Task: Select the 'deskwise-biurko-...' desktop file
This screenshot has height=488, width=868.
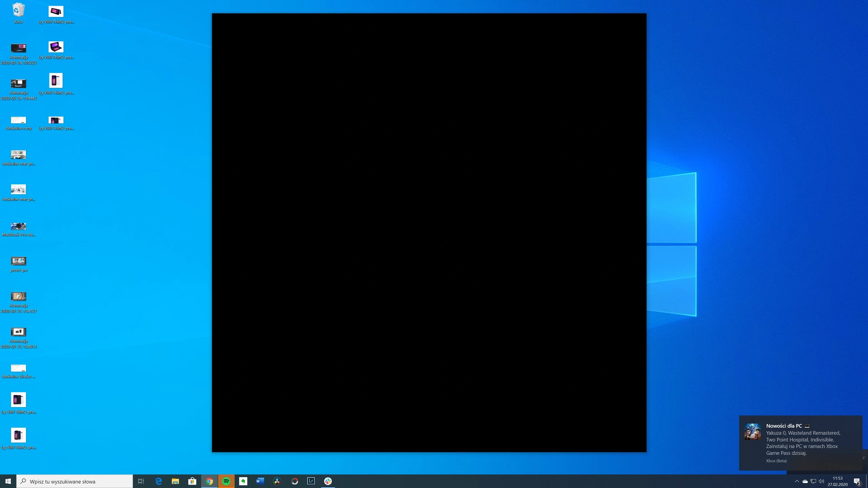Action: click(19, 371)
